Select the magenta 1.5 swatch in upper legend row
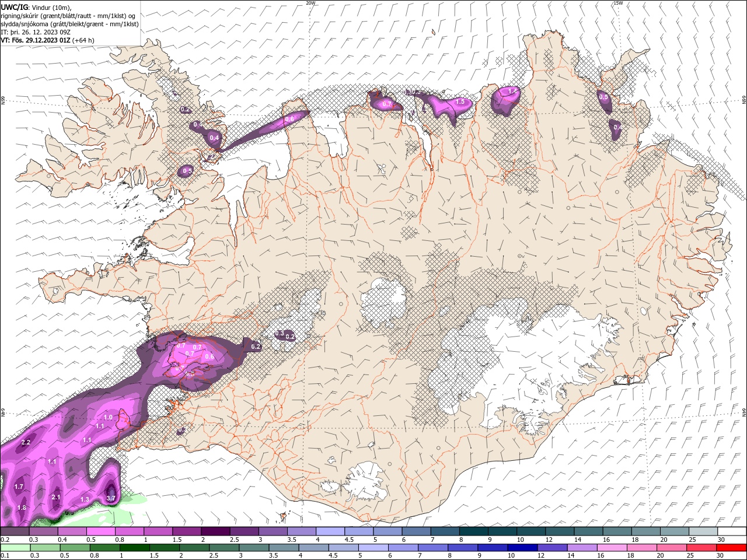This screenshot has height=560, width=747. [x=186, y=531]
